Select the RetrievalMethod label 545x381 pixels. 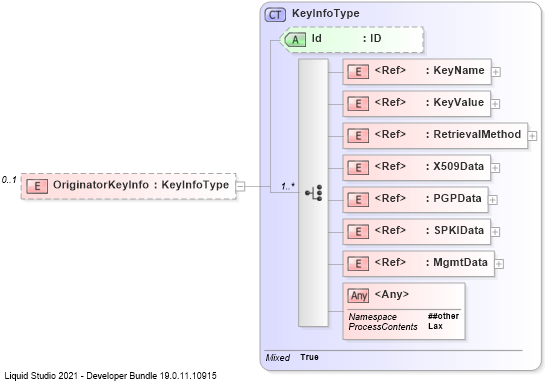(x=477, y=134)
